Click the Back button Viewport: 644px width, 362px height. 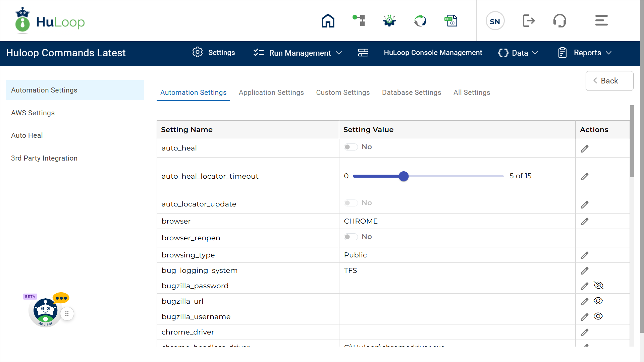tap(609, 81)
